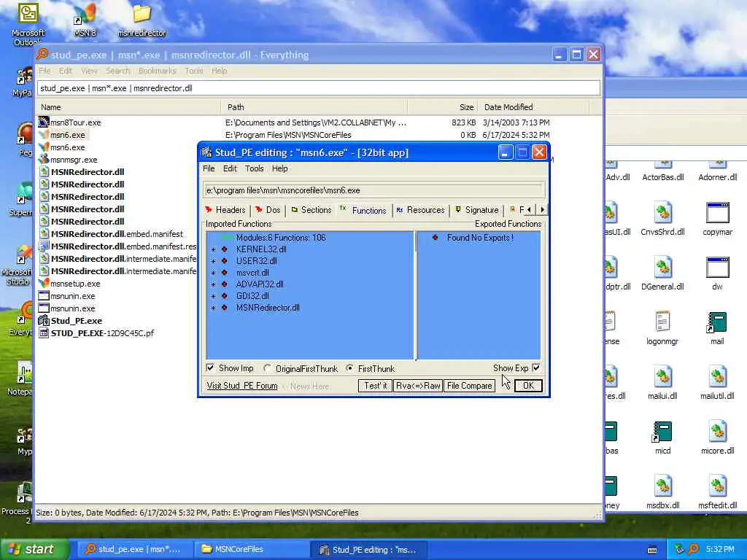Image resolution: width=747 pixels, height=560 pixels.
Task: Open micd icon in MSNCoreFiles window
Action: point(662,432)
